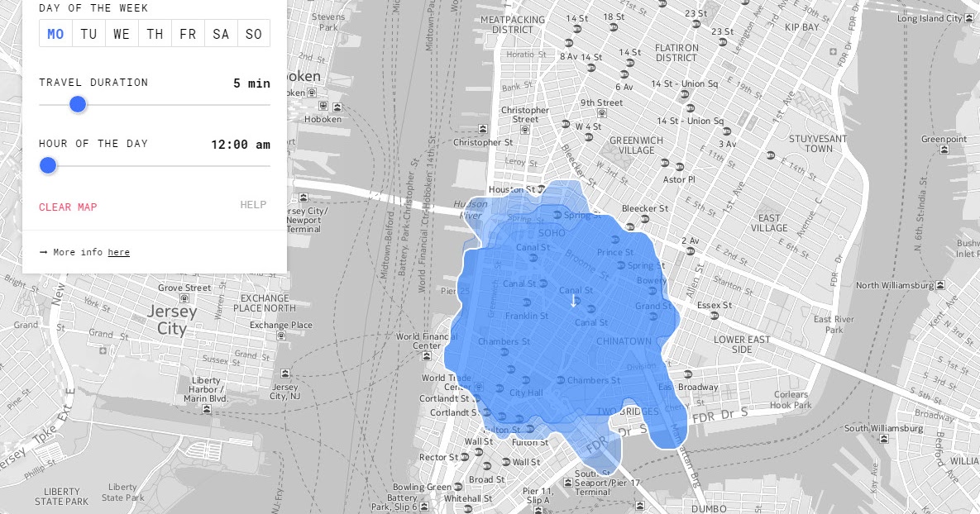Click the Hour of the Day slider handle
The image size is (980, 514).
pos(47,165)
